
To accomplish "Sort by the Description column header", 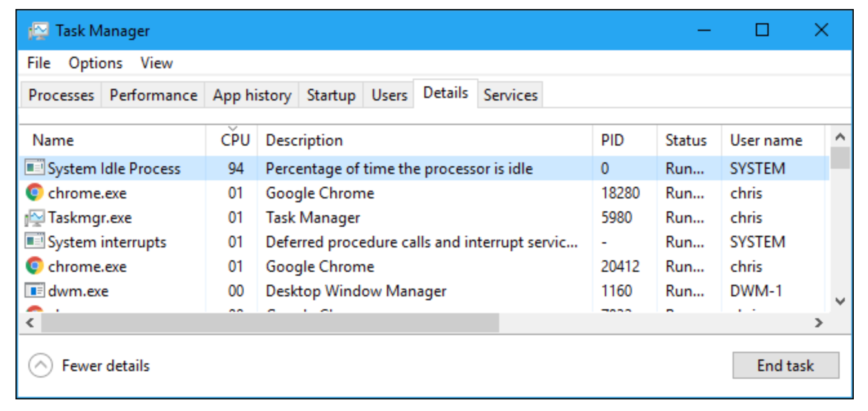I will (x=425, y=140).
